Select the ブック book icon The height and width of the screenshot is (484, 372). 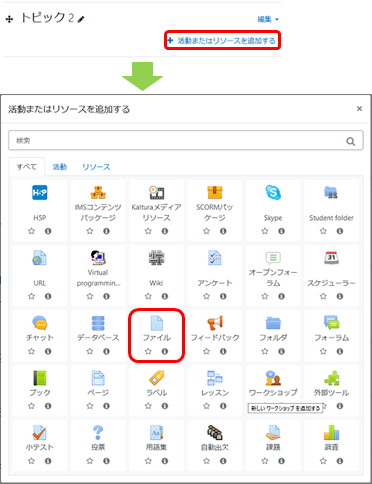tap(40, 378)
